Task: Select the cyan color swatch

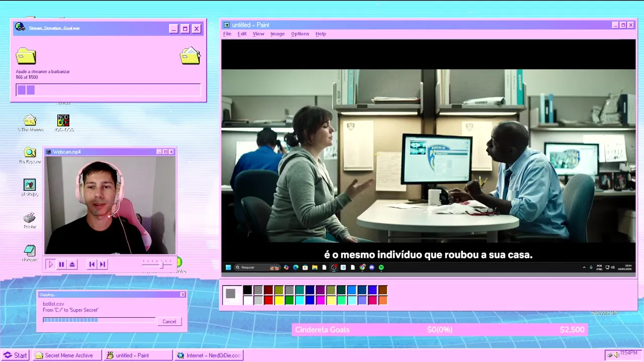Action: 300,300
